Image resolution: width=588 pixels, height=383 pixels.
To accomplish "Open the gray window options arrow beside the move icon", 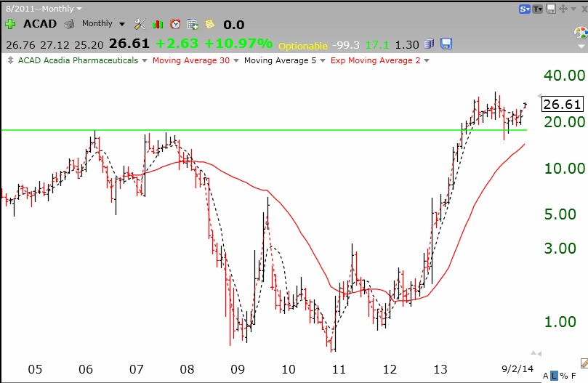I will [573, 9].
